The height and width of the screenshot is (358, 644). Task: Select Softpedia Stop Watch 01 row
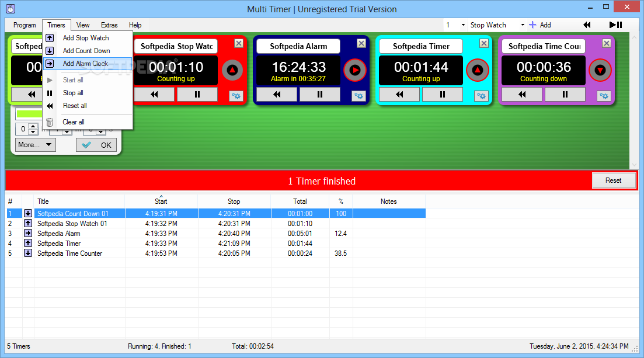[x=216, y=224]
